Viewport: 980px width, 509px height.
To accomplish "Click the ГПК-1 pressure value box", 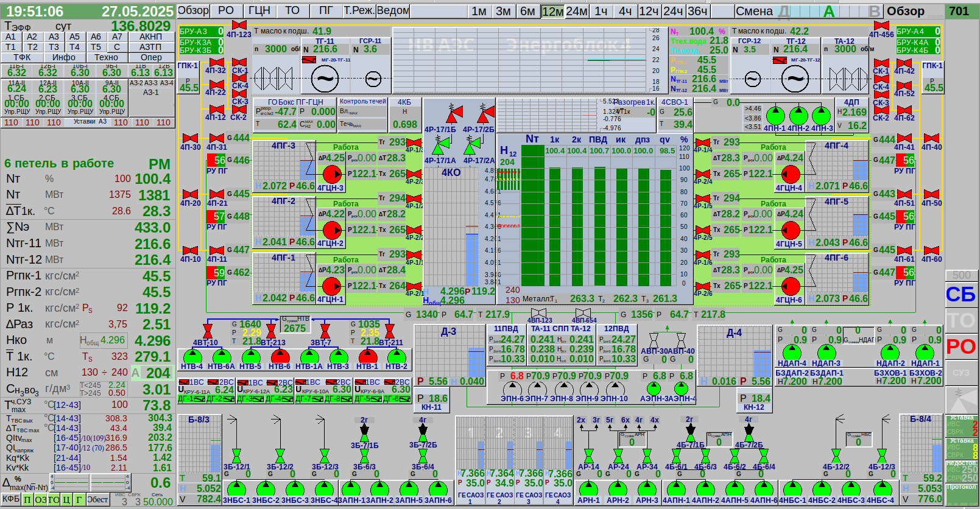I will (188, 88).
